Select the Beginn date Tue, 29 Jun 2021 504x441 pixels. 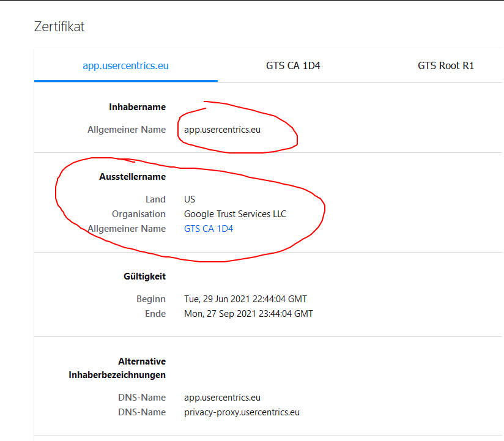[x=245, y=299]
